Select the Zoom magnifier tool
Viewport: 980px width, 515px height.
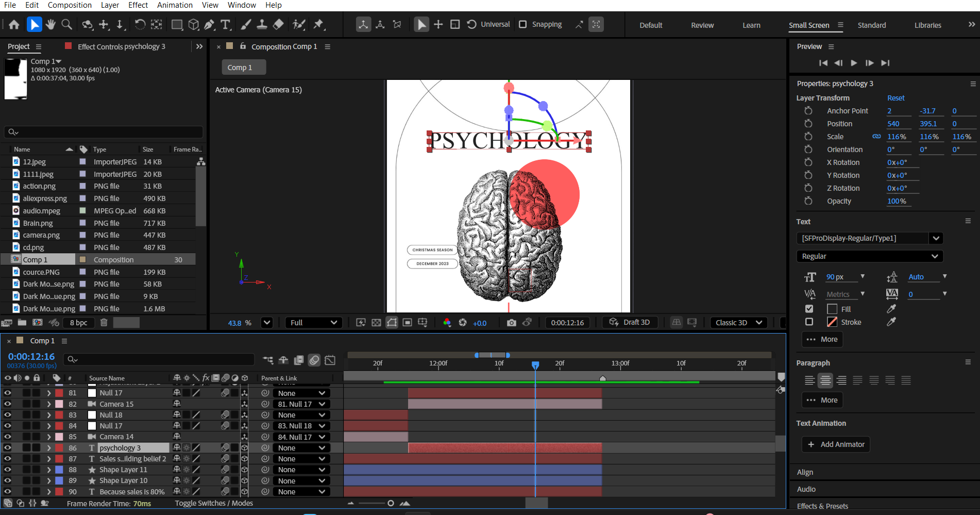click(x=66, y=24)
